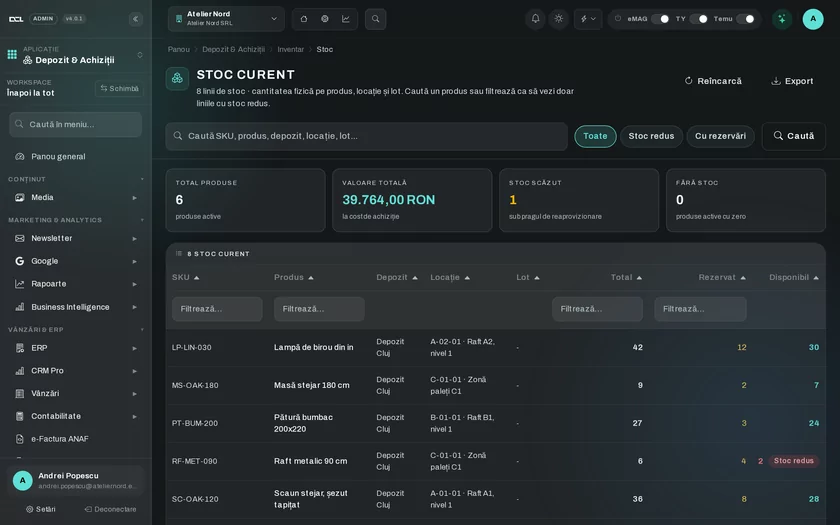The width and height of the screenshot is (840, 525).
Task: Focus the Caută în meniu field
Action: pyautogui.click(x=76, y=124)
